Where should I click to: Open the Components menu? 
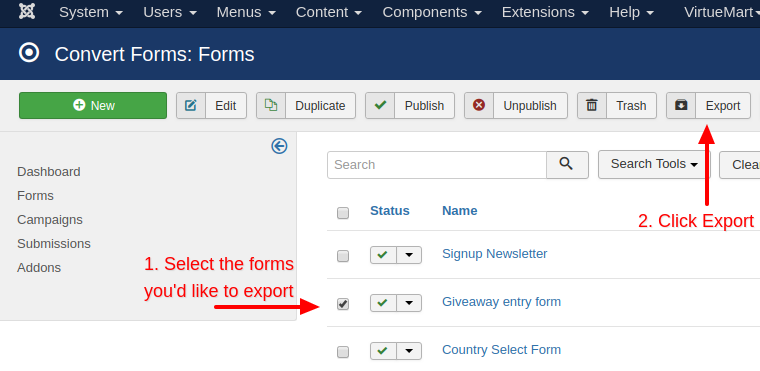(x=432, y=12)
